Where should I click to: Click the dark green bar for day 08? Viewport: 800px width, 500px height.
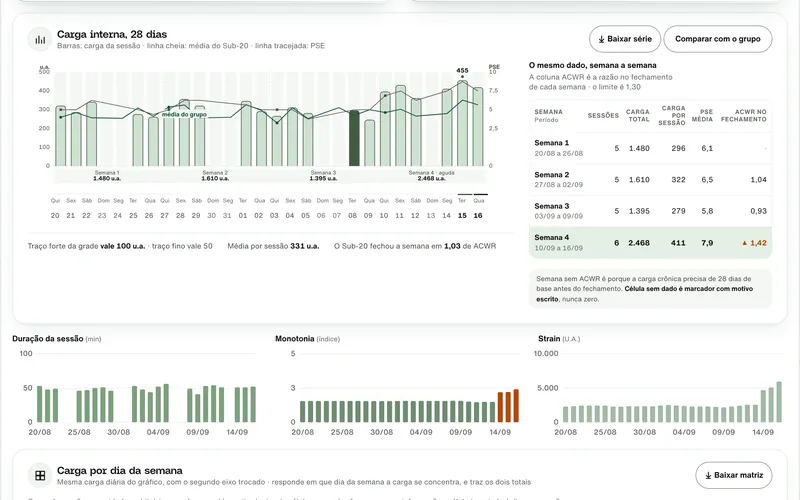pyautogui.click(x=354, y=138)
